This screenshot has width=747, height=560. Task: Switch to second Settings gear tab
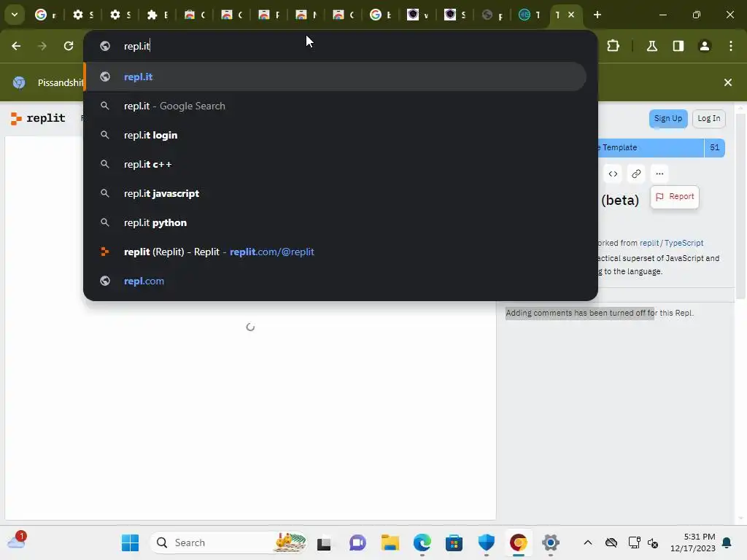[x=120, y=15]
